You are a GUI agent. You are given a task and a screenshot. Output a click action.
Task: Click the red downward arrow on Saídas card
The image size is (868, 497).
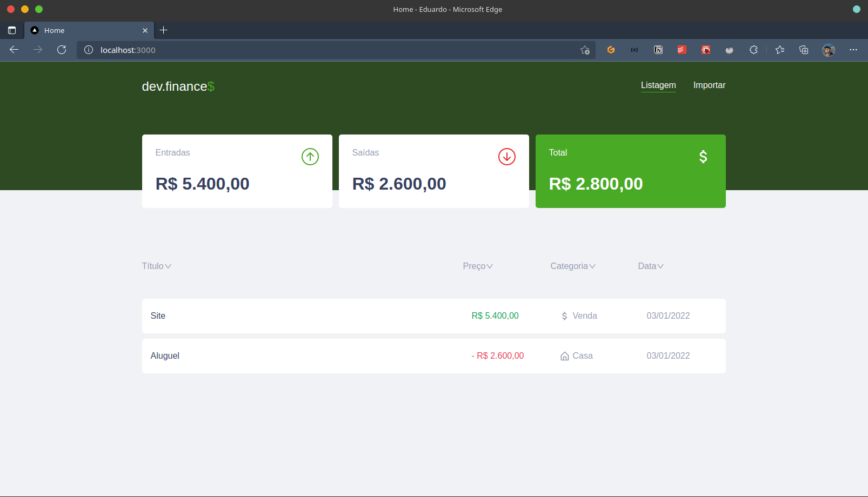pyautogui.click(x=506, y=157)
